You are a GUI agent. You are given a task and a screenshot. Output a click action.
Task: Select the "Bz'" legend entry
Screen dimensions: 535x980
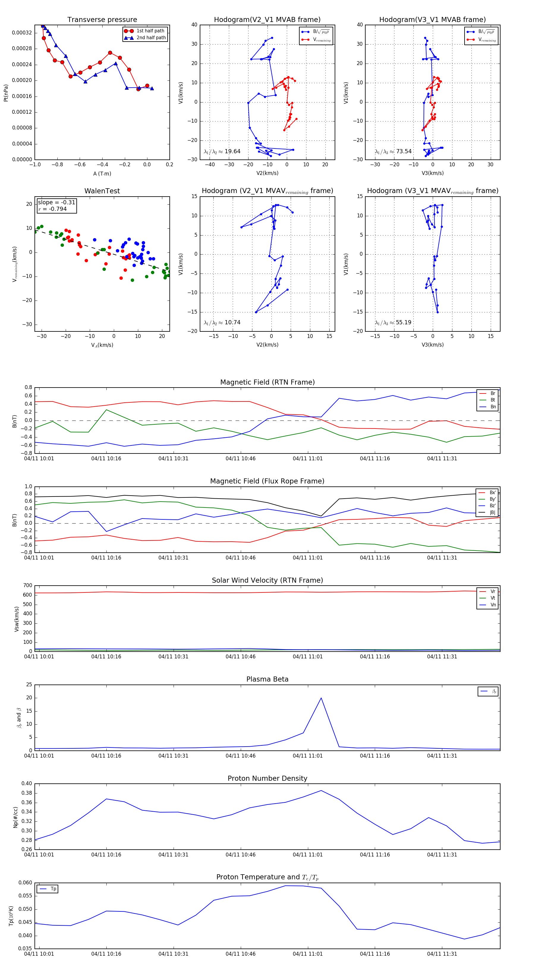pyautogui.click(x=487, y=506)
